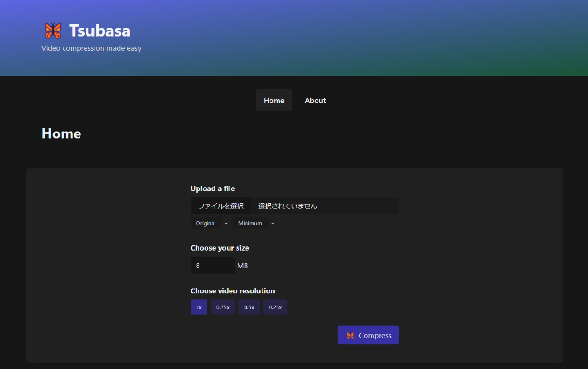This screenshot has width=588, height=369.
Task: Pick the 0.25x video resolution
Action: (x=275, y=307)
